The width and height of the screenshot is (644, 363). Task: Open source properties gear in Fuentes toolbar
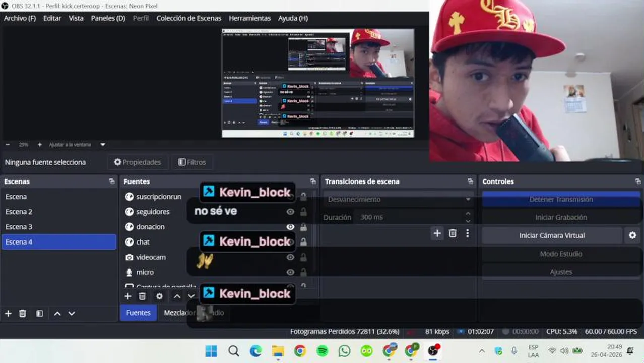click(159, 296)
